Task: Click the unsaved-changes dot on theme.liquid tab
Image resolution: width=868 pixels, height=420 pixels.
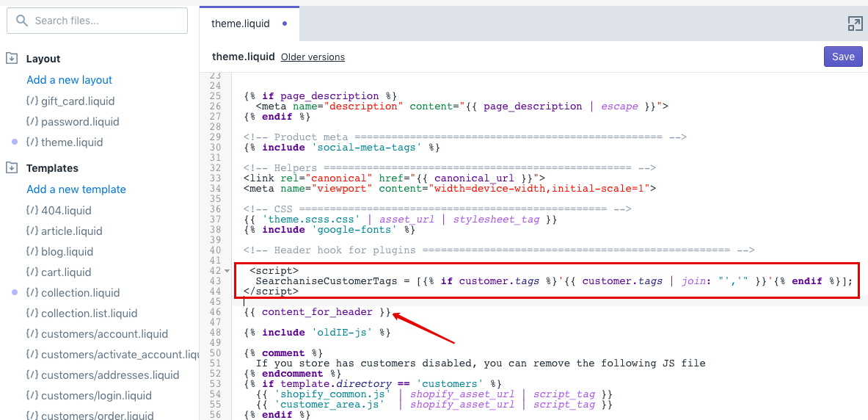Action: pos(285,23)
